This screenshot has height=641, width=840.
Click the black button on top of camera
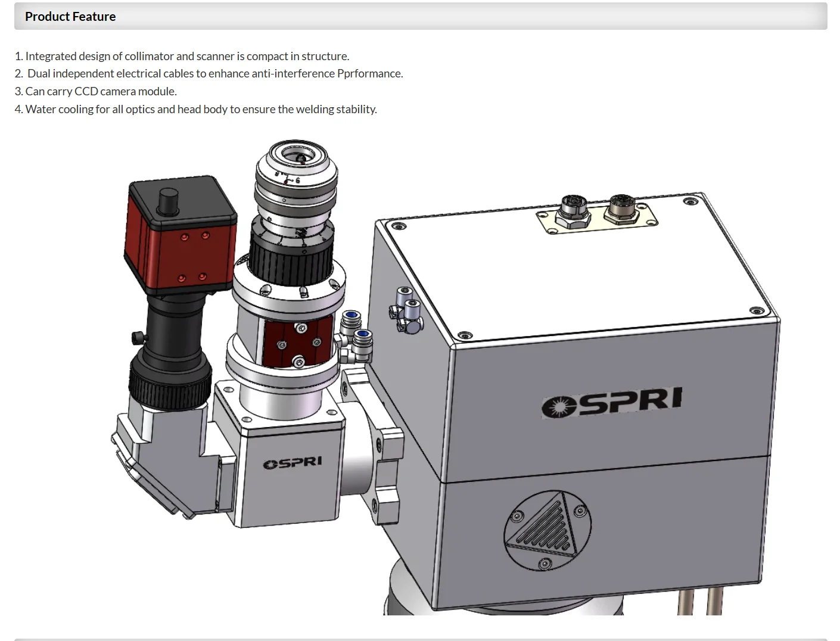(168, 201)
